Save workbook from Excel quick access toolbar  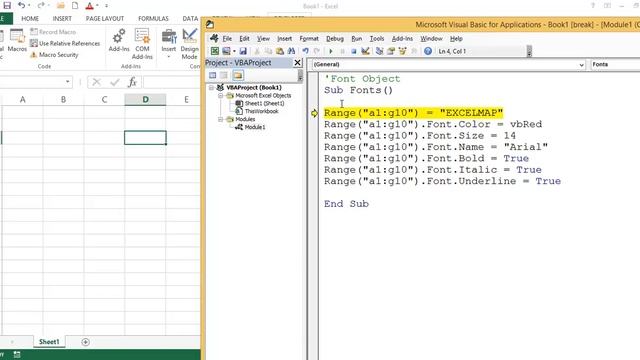coord(7,5)
